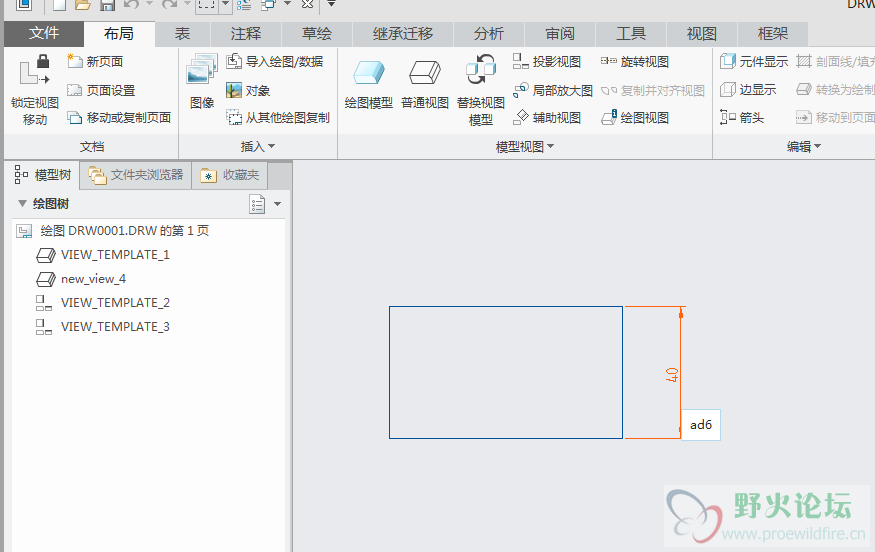875x552 pixels.
Task: Click the 辅助视图 (Auxiliary View) tool
Action: 547,118
